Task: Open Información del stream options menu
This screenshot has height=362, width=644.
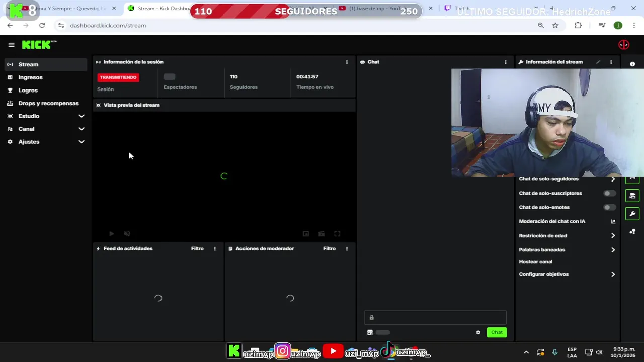Action: (611, 62)
